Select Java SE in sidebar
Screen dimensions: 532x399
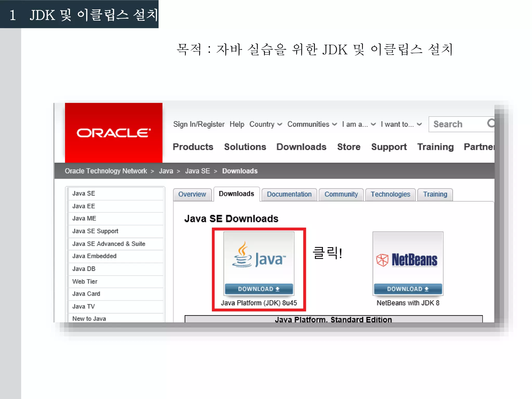coord(116,194)
